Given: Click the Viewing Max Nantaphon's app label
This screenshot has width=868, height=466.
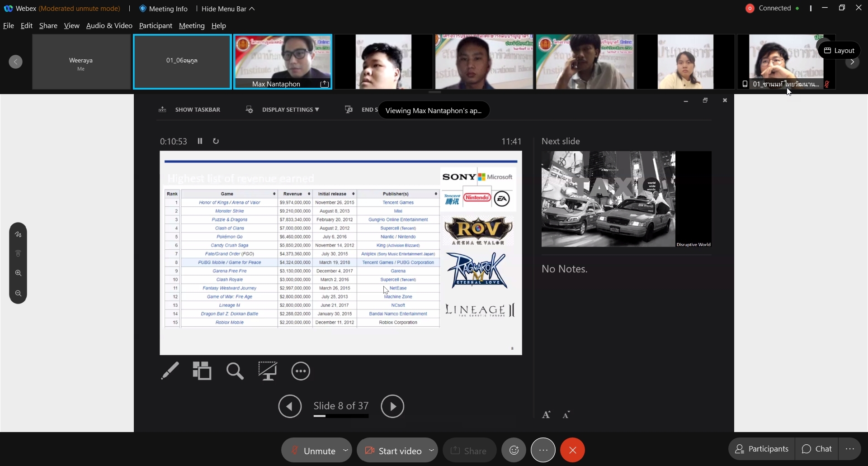Looking at the screenshot, I should [434, 110].
